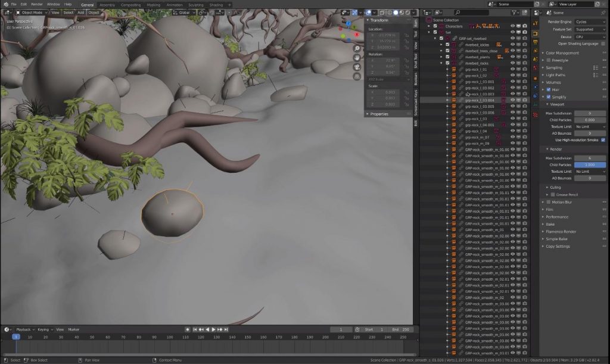Click the pan hand viewport gizmo

(357, 58)
